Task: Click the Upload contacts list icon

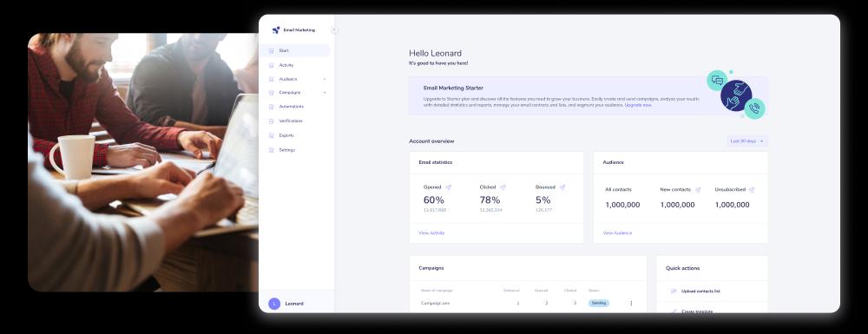Action: coord(674,291)
